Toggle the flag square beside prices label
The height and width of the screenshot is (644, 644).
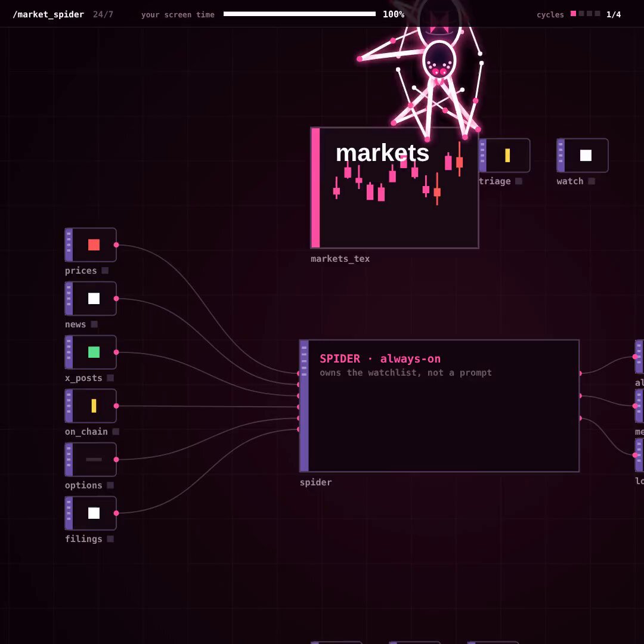(105, 270)
